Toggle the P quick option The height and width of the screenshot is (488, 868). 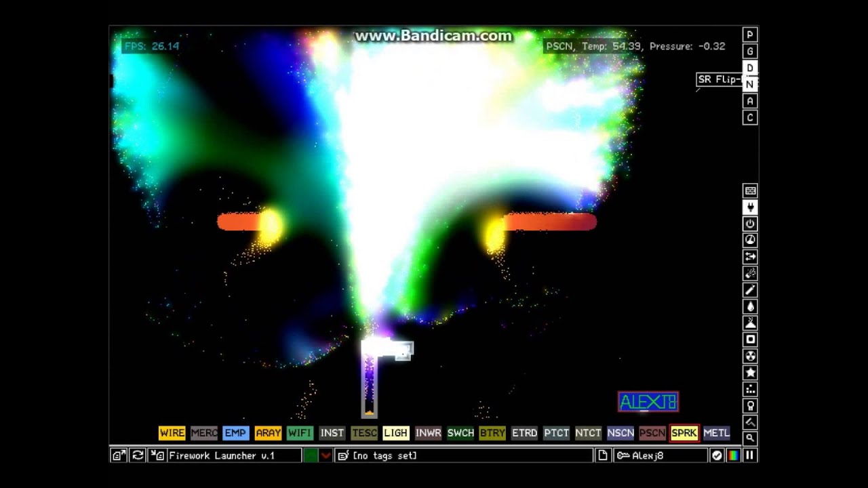[750, 35]
